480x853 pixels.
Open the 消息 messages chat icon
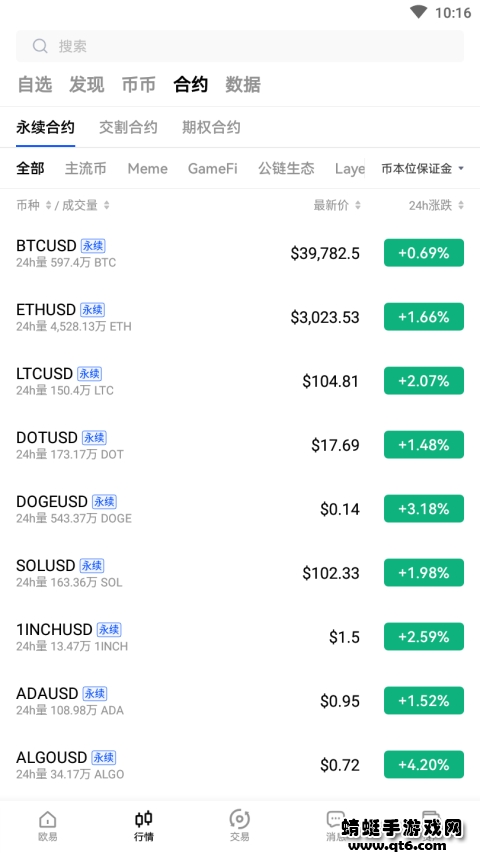[x=334, y=819]
